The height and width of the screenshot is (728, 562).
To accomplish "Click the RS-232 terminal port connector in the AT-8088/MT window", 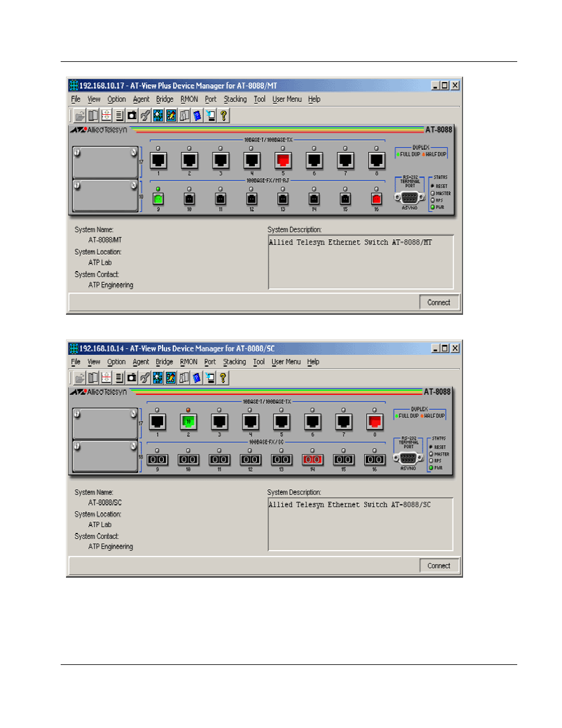I will tap(409, 197).
